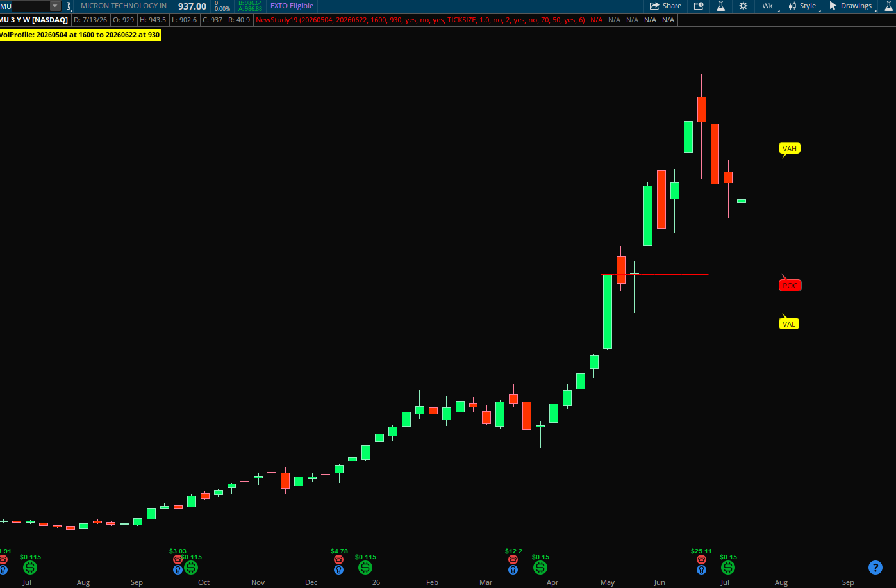Click the Jun label on the time axis

660,582
